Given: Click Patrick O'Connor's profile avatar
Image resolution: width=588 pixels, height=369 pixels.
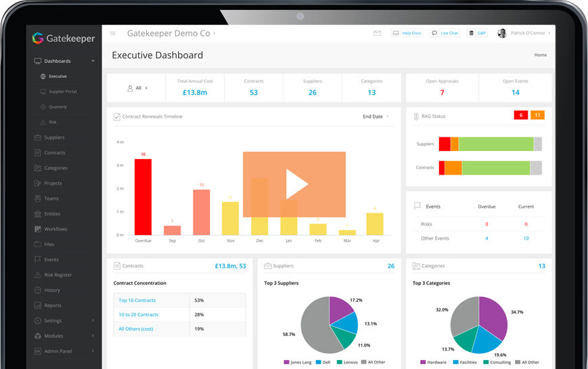Looking at the screenshot, I should pos(502,33).
